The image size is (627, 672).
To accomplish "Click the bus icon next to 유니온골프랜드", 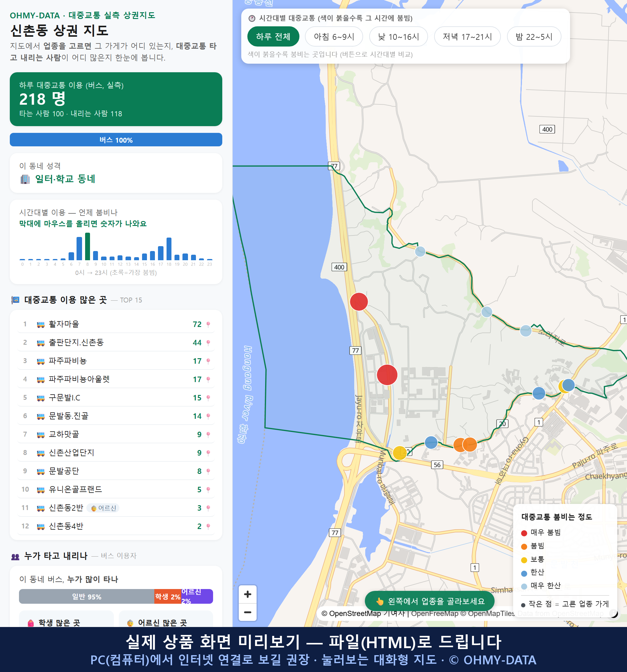I will tap(40, 490).
